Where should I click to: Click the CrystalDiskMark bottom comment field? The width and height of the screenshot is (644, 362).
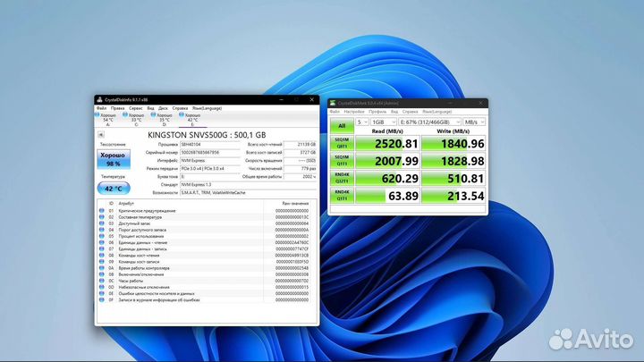[408, 209]
